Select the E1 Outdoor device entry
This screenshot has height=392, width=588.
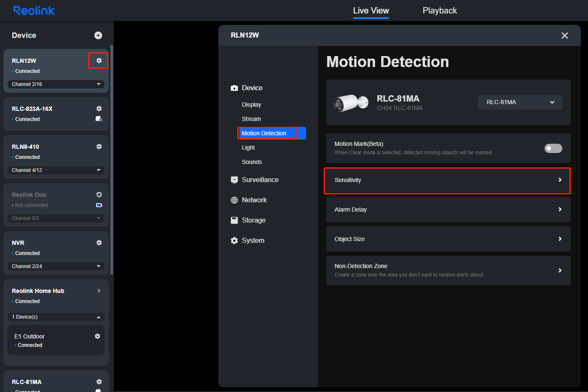tap(56, 340)
